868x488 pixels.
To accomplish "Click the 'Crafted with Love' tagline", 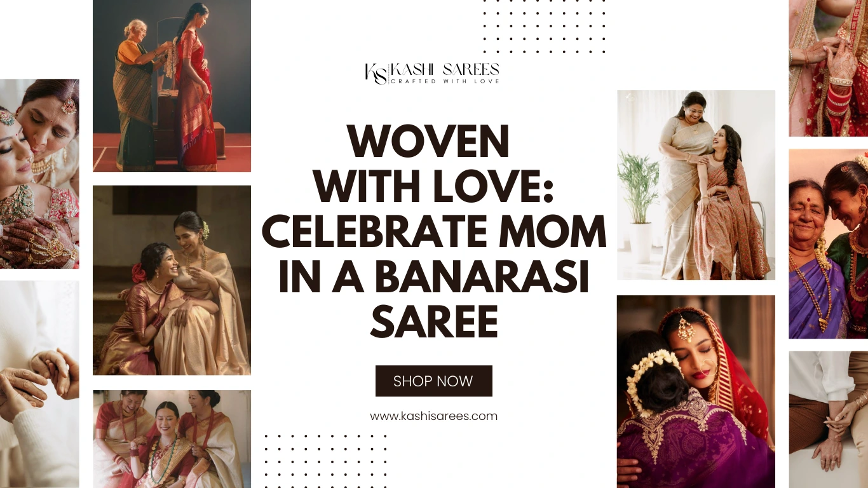I will point(445,81).
